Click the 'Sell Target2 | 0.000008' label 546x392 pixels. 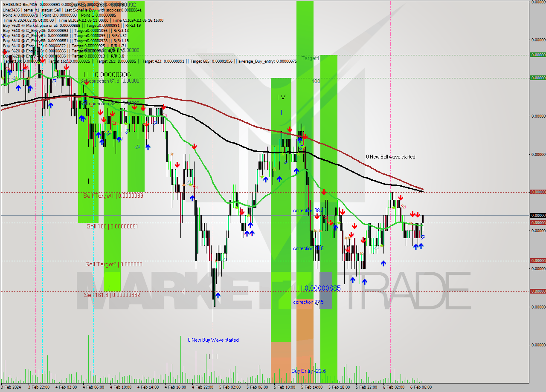coord(114,264)
